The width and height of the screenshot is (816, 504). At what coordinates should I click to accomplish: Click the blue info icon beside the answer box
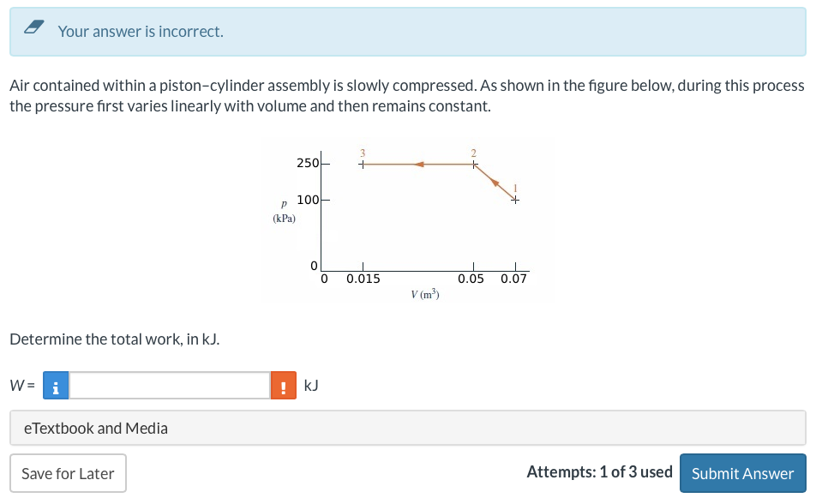(x=55, y=385)
